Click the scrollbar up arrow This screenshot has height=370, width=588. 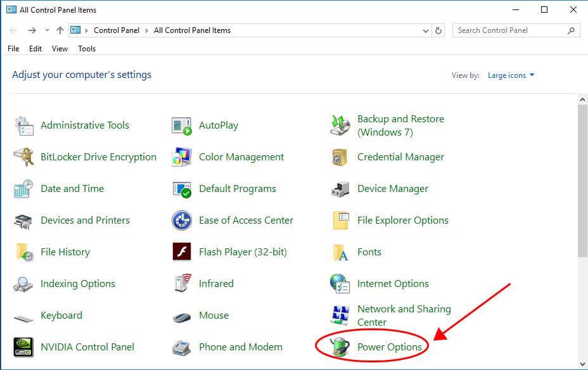coord(582,99)
